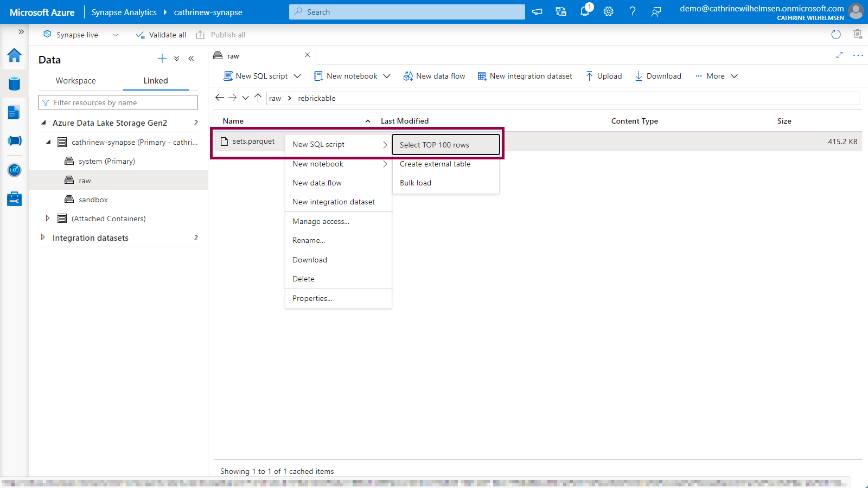
Task: Click the Filter resources by name field
Action: [x=122, y=102]
